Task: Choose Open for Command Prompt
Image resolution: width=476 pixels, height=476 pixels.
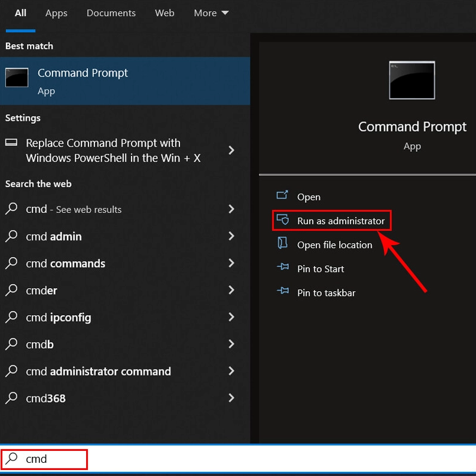Action: pos(309,197)
